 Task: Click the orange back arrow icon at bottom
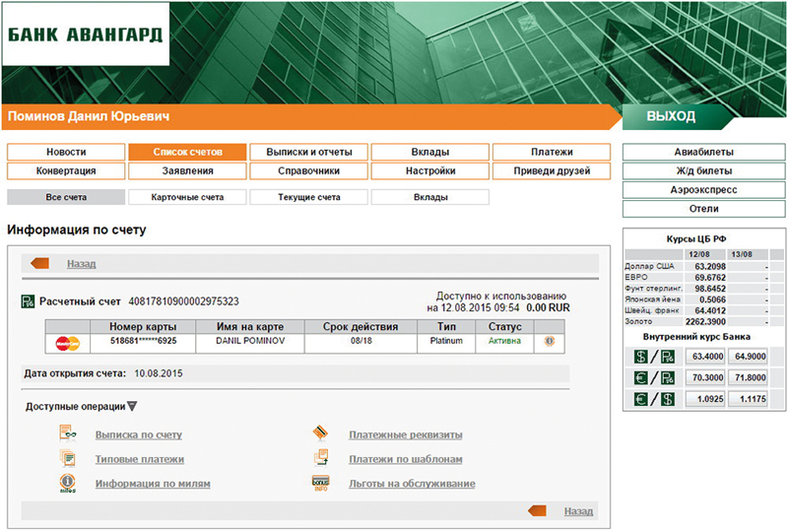tap(537, 511)
